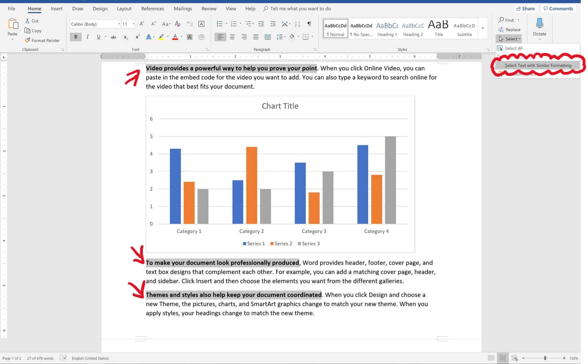Center align the paragraph
The width and height of the screenshot is (588, 364).
tap(232, 37)
